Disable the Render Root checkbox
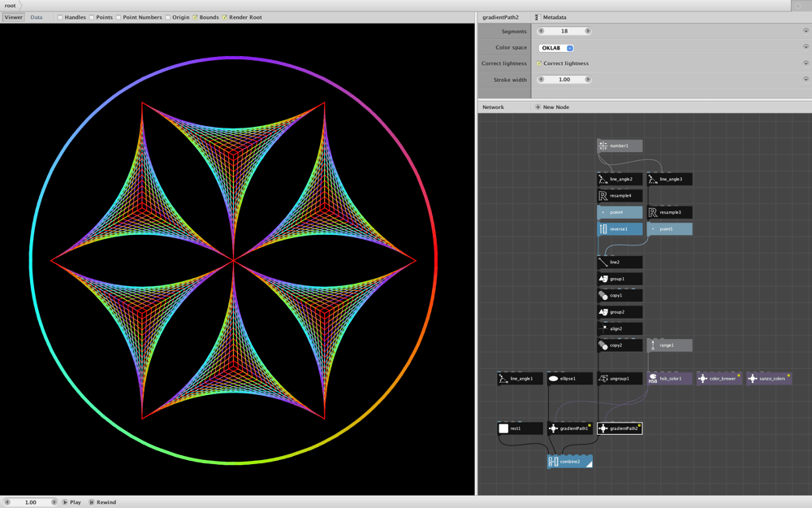812x508 pixels. click(x=225, y=17)
